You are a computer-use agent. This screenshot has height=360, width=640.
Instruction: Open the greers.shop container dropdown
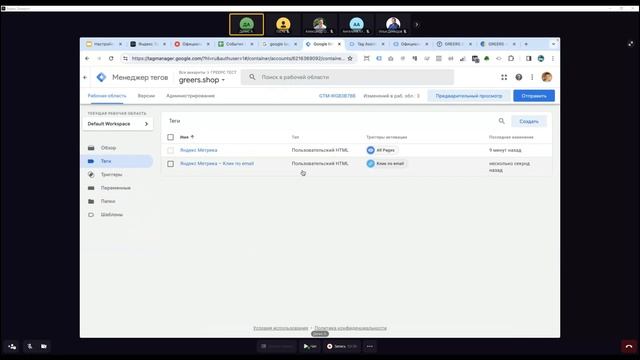click(x=202, y=80)
